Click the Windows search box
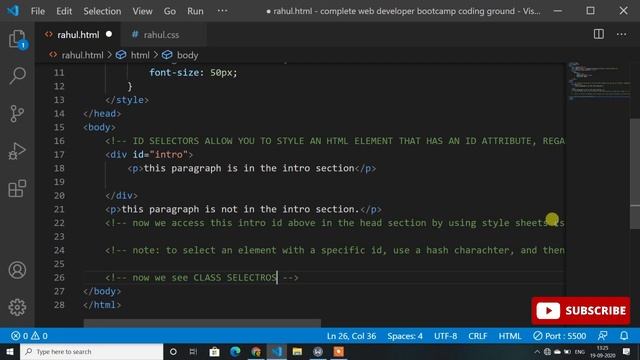This screenshot has height=360, width=640. tap(91, 351)
